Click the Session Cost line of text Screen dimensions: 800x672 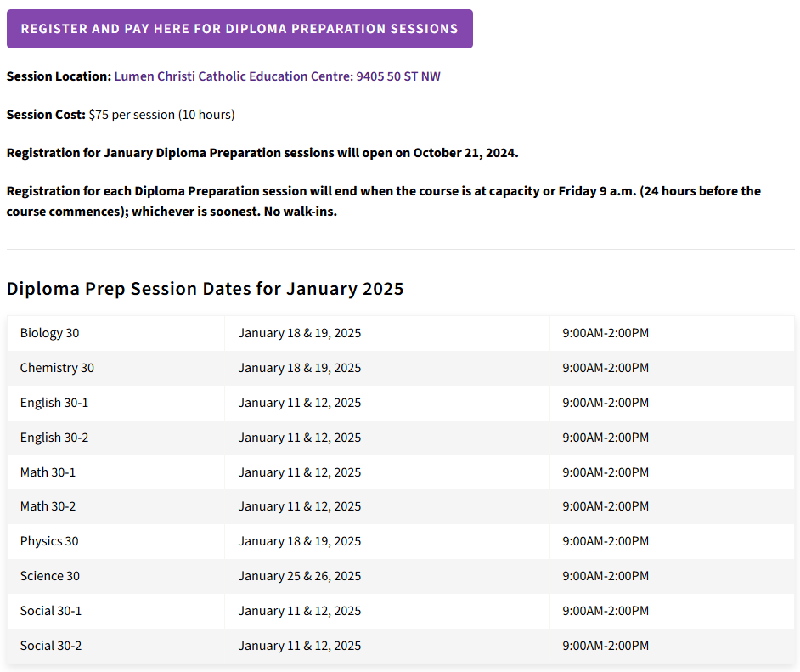pyautogui.click(x=121, y=115)
